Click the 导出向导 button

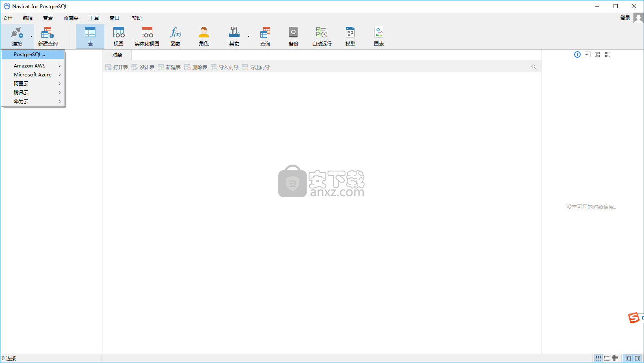click(x=256, y=67)
